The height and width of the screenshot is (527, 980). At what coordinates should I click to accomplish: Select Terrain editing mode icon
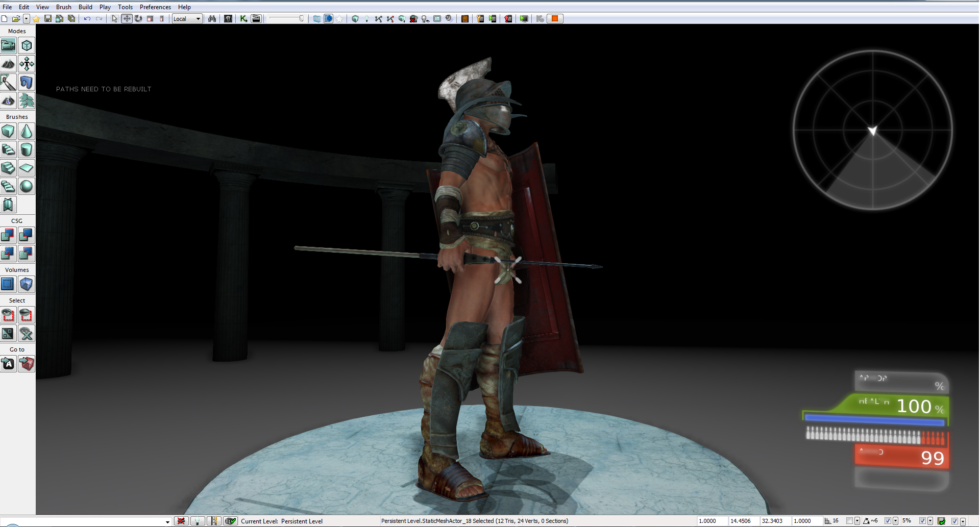click(8, 64)
